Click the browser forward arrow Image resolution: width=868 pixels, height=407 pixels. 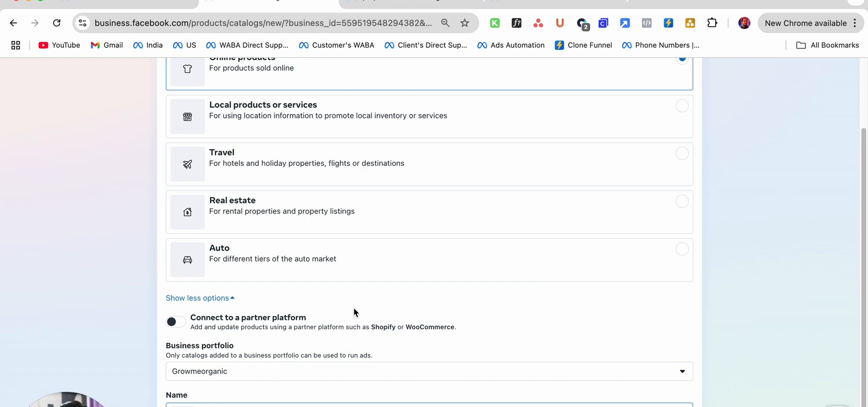point(35,23)
